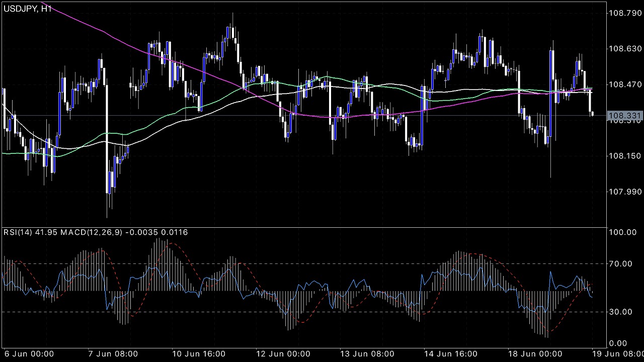The width and height of the screenshot is (644, 362).
Task: Click the 108.790 price axis label
Action: click(624, 13)
